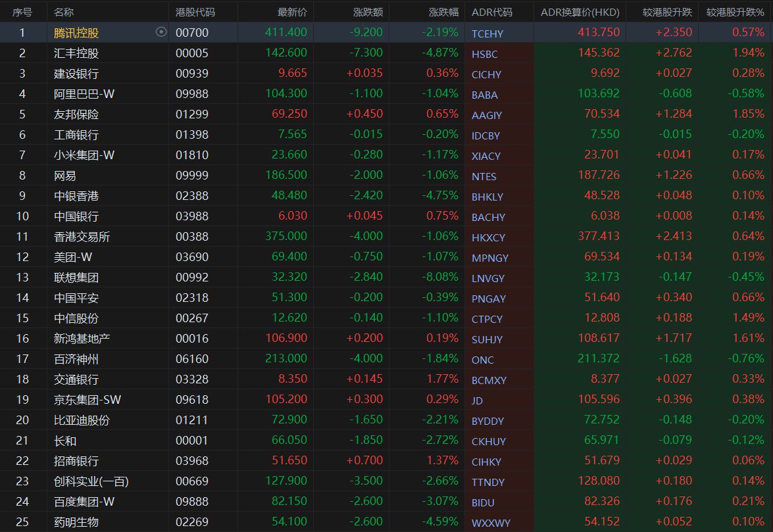Open 汇丰控股 stock name

coord(76,53)
